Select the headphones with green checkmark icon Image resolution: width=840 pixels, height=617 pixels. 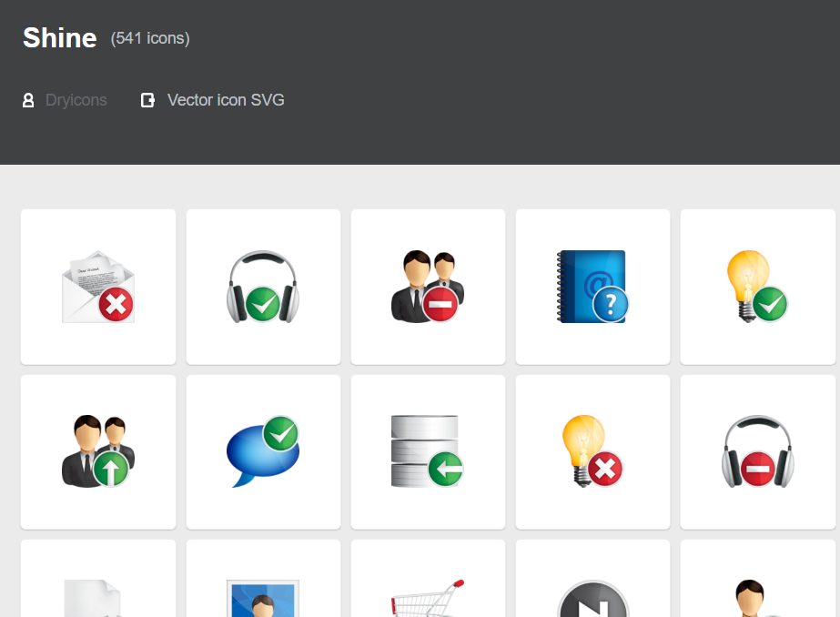click(263, 287)
